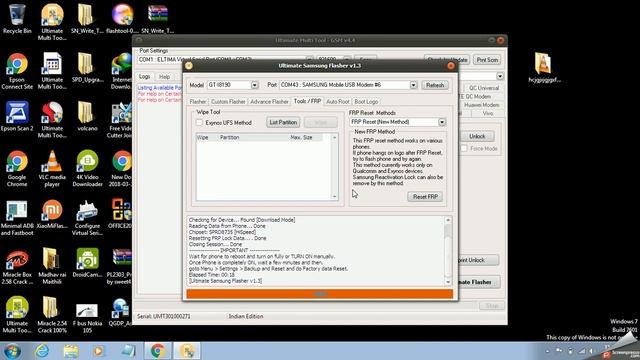Click the Refresh port button
The image size is (640, 360).
(435, 85)
